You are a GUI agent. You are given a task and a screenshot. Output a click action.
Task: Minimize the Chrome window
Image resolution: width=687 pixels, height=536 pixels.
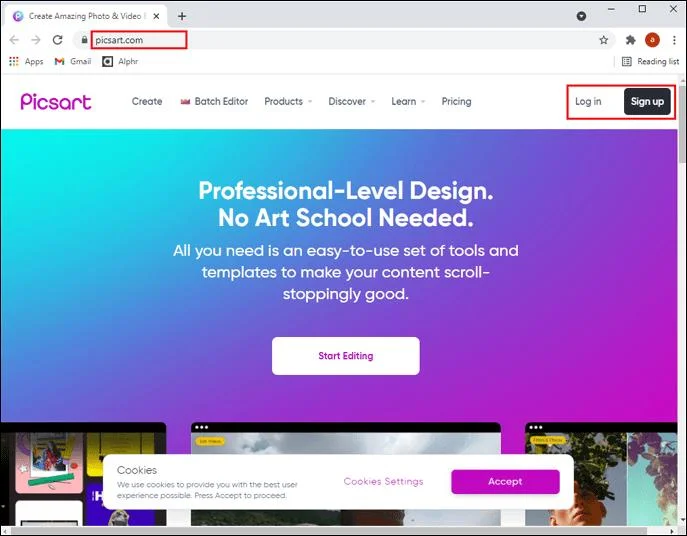[x=611, y=9]
